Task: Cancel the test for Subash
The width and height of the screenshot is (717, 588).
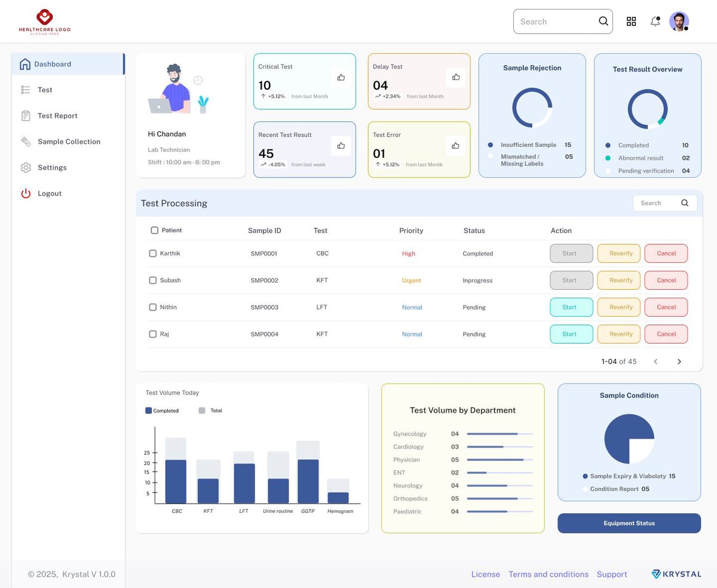Action: tap(666, 280)
